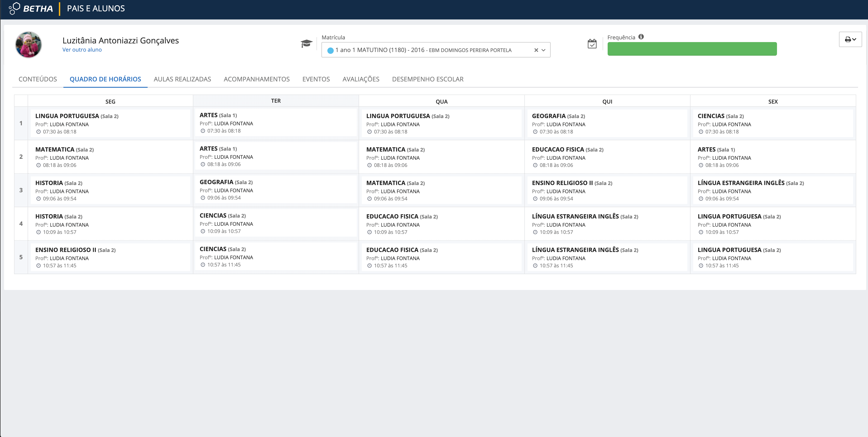Select the Avaliações tab
This screenshot has width=868, height=437.
pos(361,79)
